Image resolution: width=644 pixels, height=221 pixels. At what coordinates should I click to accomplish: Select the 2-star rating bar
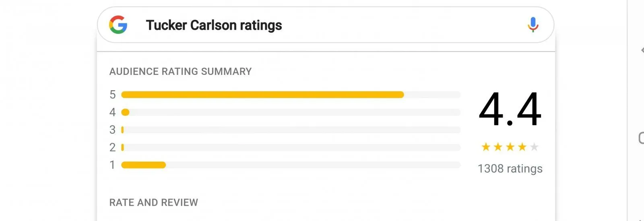tap(291, 148)
